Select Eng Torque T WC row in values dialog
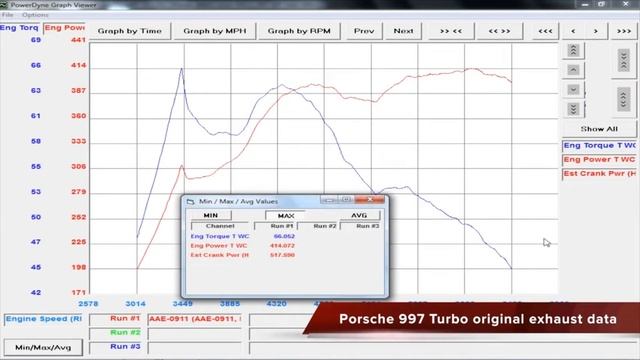 (220, 236)
